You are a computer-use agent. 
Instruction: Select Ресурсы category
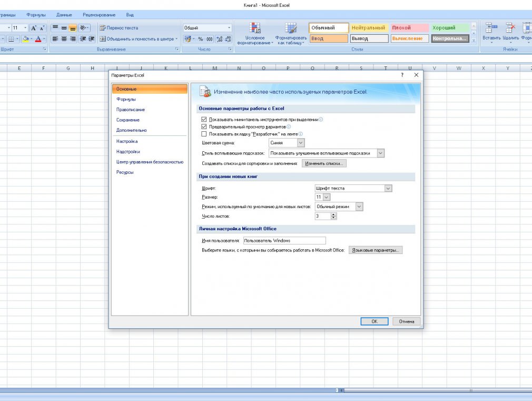[150, 172]
